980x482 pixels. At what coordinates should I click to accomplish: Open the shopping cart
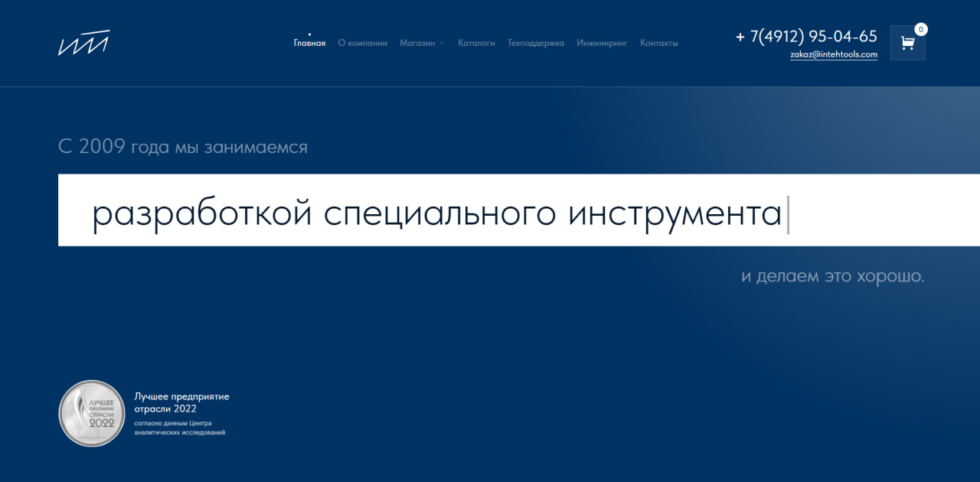907,43
